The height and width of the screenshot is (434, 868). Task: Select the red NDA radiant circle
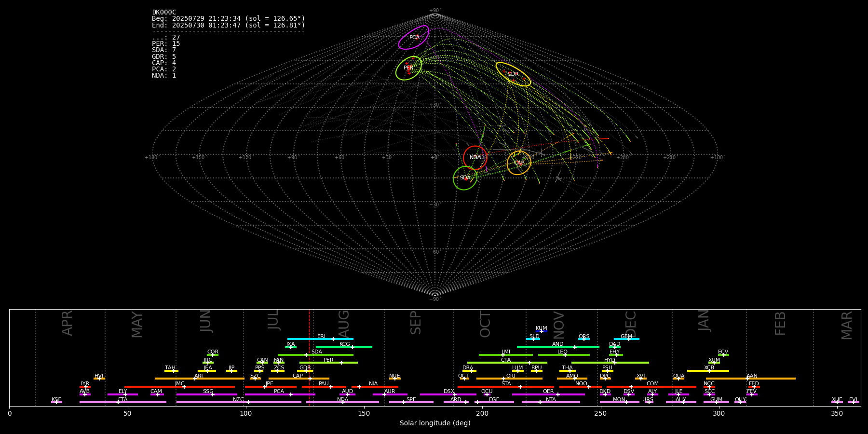click(x=475, y=158)
